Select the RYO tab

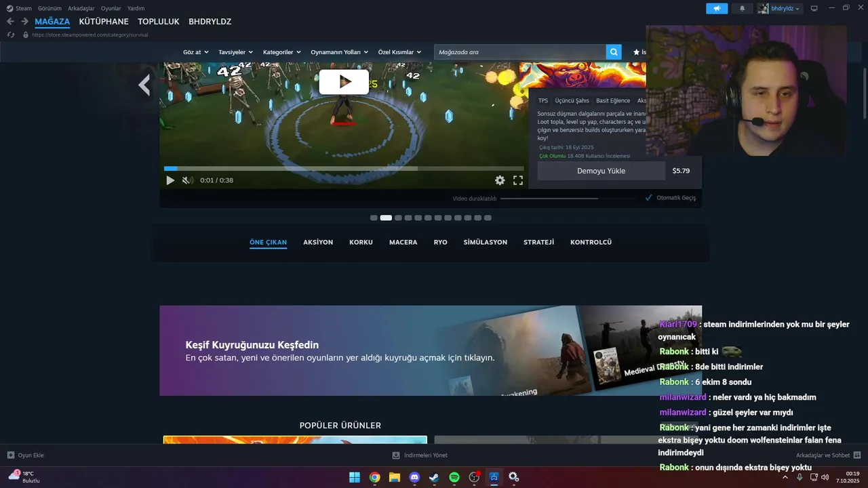441,242
